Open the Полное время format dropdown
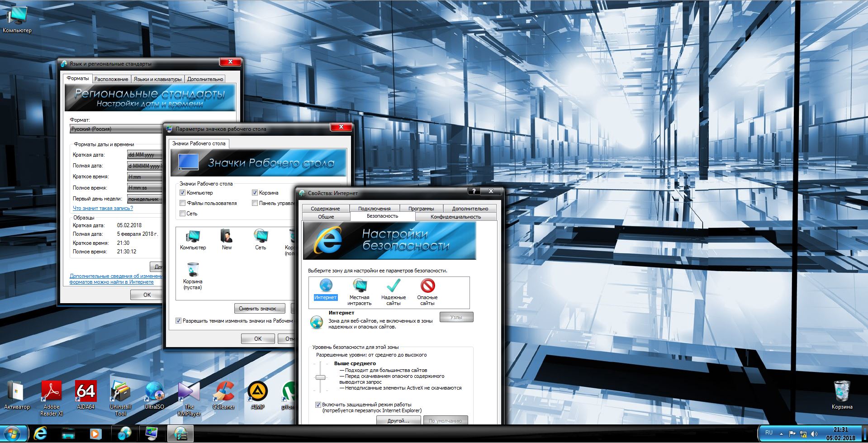The width and height of the screenshot is (868, 443). click(145, 188)
